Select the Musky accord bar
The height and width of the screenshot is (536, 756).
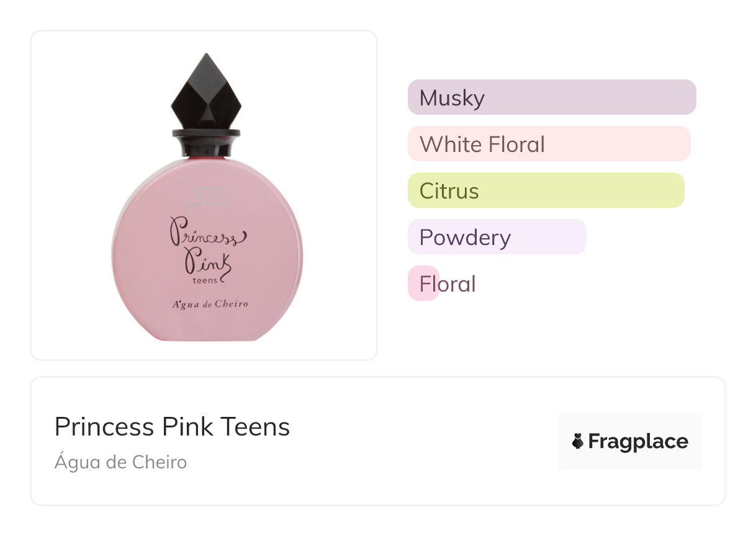551,97
